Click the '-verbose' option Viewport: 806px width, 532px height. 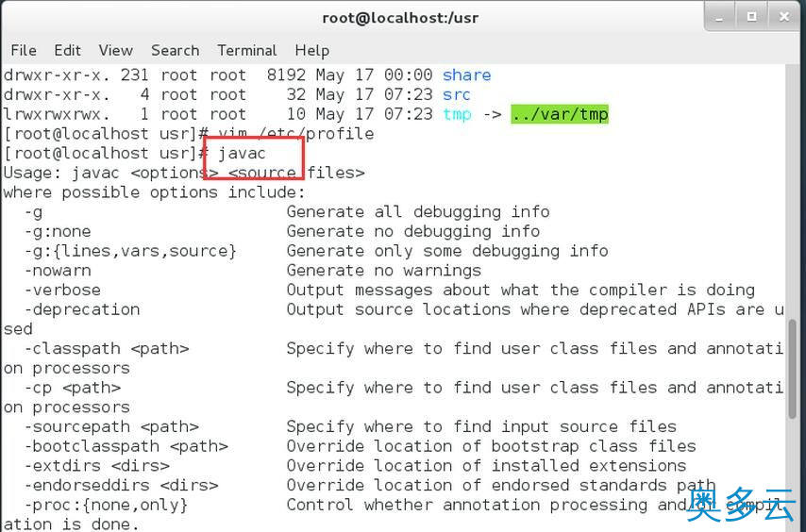62,290
